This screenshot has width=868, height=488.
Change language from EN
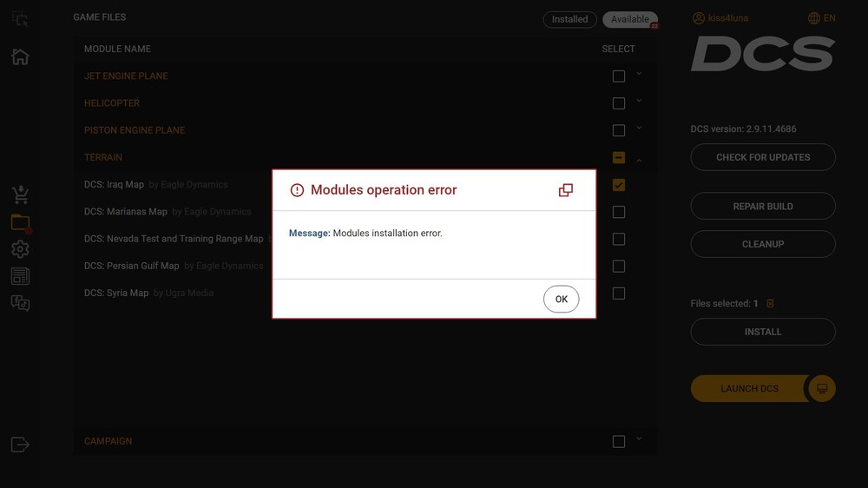click(x=821, y=18)
